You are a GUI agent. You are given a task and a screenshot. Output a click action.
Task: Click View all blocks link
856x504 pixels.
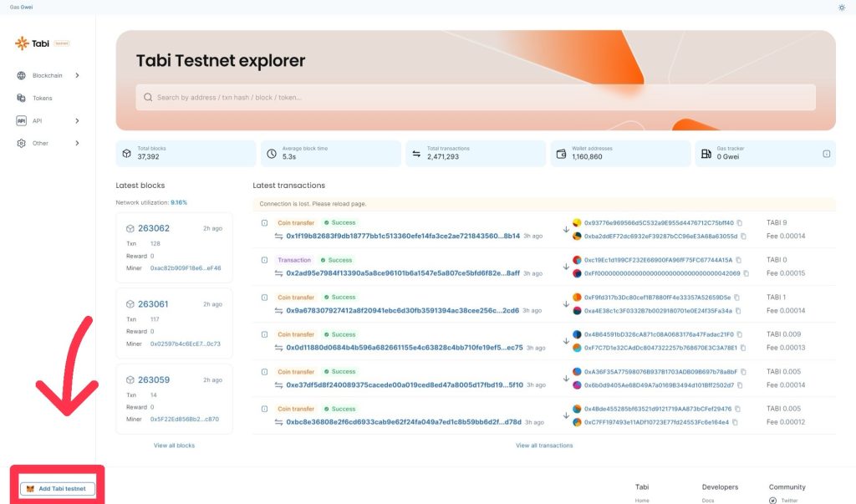pos(174,445)
